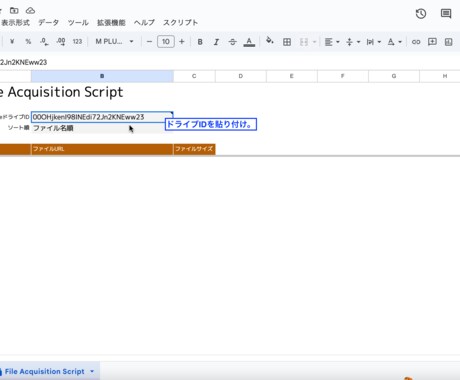Click the move to folder icon
This screenshot has width=460, height=380.
coord(14,10)
